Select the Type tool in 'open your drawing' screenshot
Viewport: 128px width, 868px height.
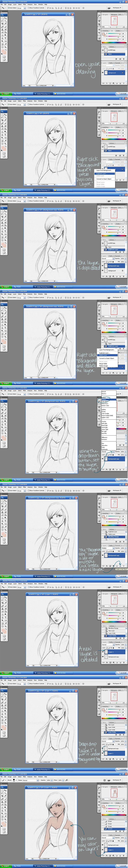(x=5, y=38)
